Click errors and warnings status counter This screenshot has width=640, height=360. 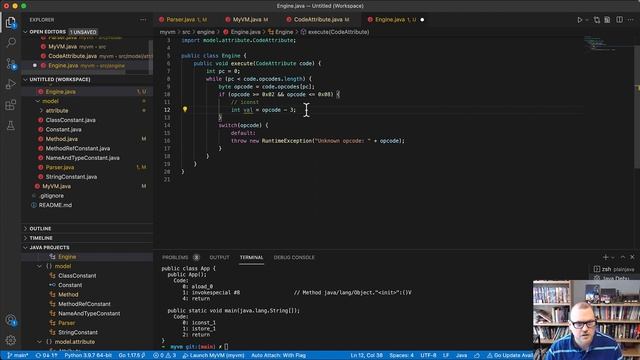[x=164, y=356]
